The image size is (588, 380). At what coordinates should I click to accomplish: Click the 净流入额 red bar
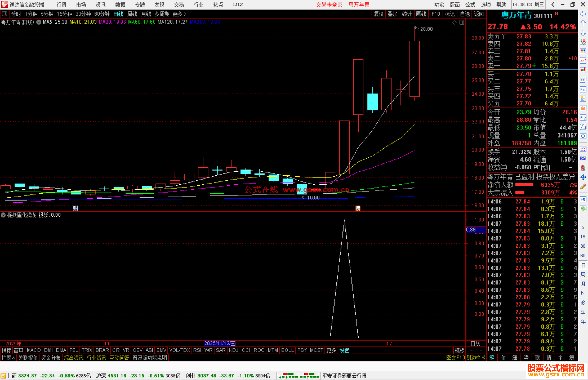(524, 185)
